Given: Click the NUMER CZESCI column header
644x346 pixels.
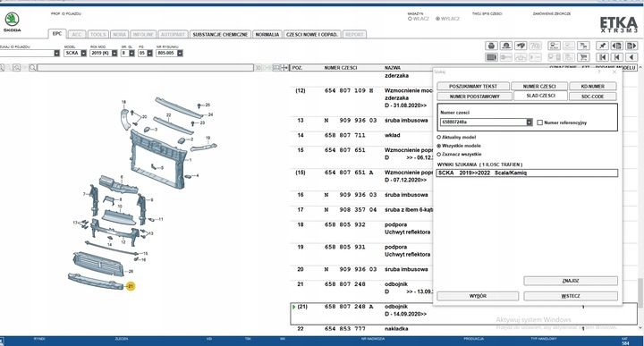Looking at the screenshot, I should coord(341,68).
